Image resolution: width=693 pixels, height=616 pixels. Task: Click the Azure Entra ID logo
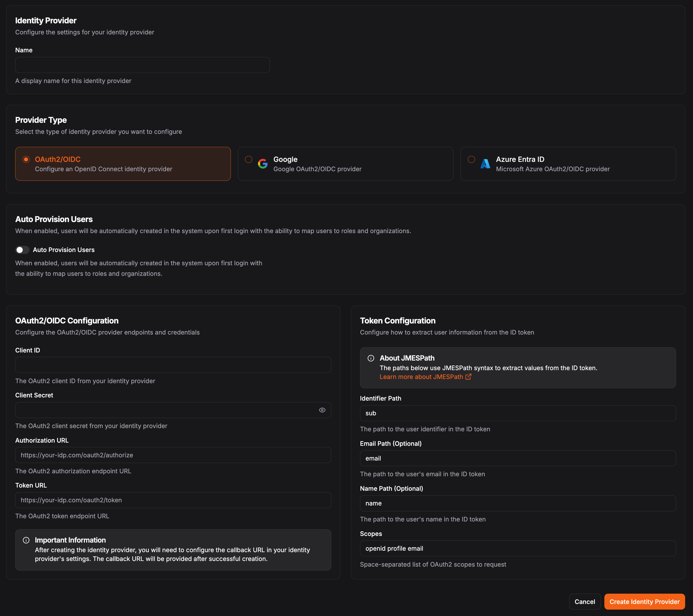click(485, 164)
